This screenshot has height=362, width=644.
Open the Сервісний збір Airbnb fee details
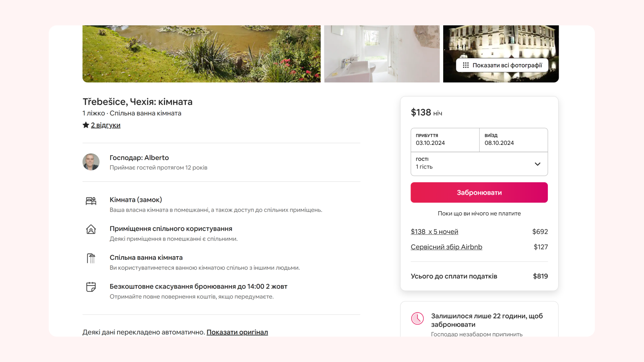tap(446, 247)
